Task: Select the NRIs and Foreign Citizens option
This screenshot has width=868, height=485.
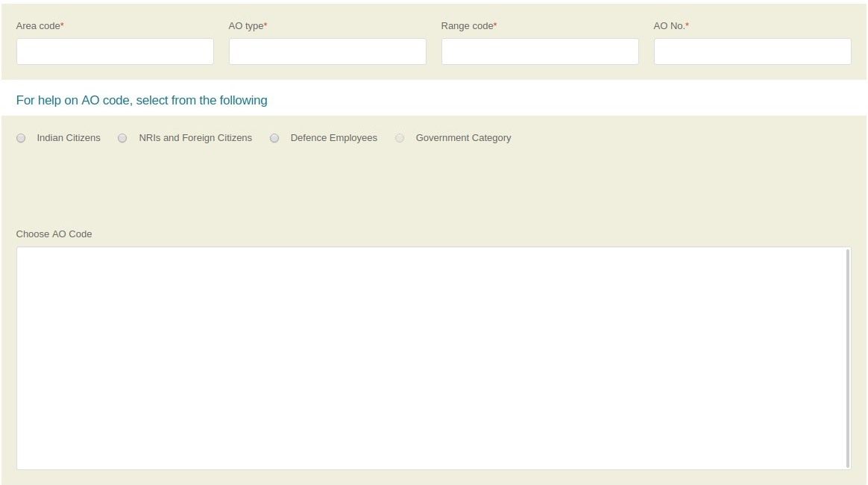Action: click(x=122, y=138)
